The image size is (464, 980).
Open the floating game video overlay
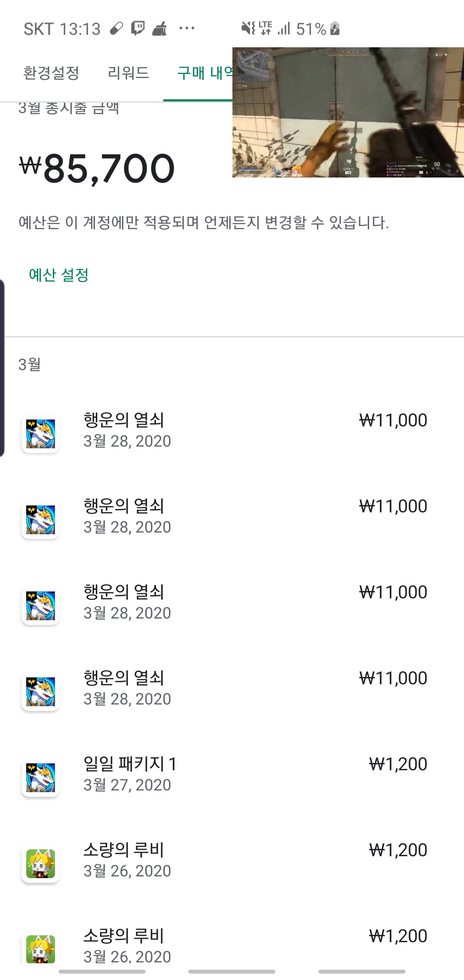click(348, 112)
